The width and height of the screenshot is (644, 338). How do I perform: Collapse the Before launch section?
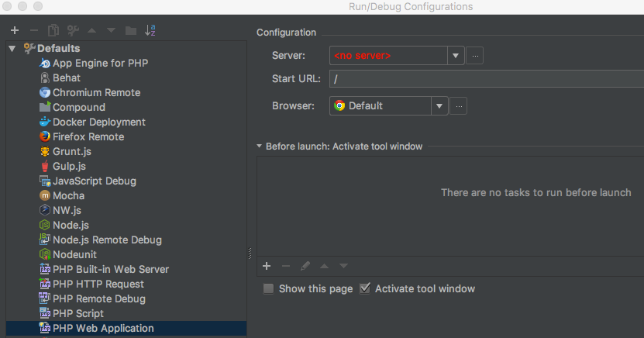click(x=260, y=146)
